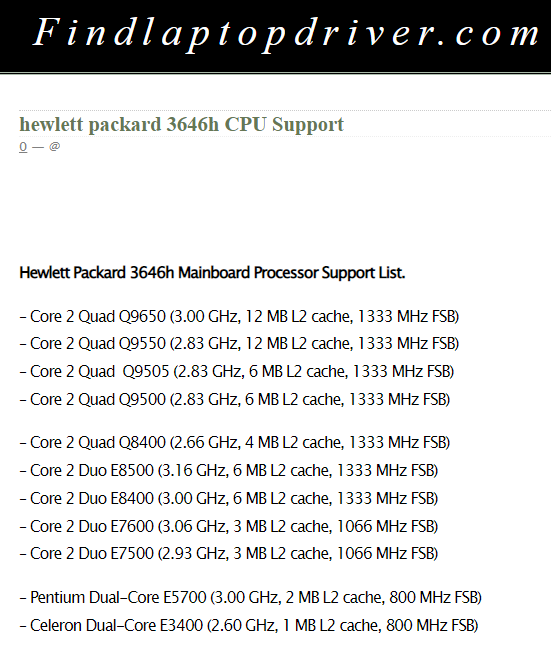Click the Core 2 Duo E8500 entry
551x645 pixels.
[229, 470]
